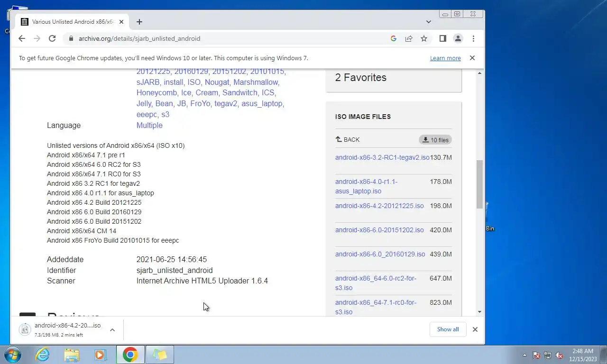Close the Various Unlisted Android tab
Screen dimensions: 607x364
[121, 22]
